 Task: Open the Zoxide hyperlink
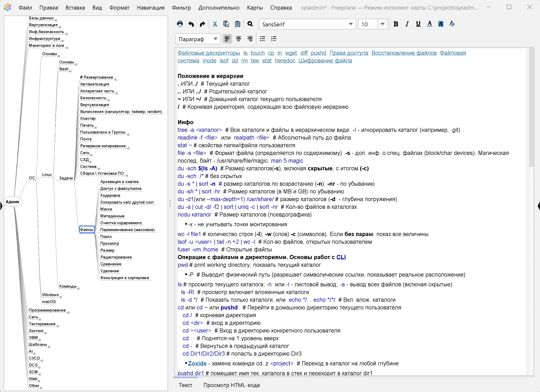pos(197,364)
